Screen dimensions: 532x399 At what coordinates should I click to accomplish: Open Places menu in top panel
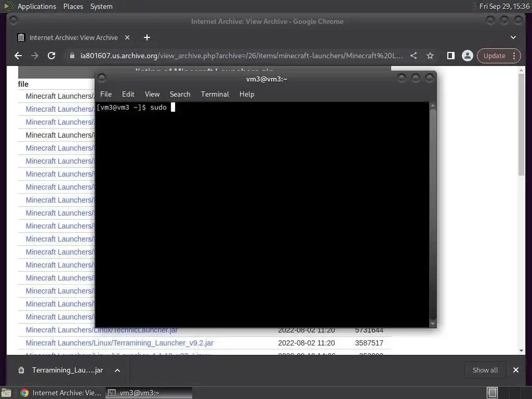point(73,6)
